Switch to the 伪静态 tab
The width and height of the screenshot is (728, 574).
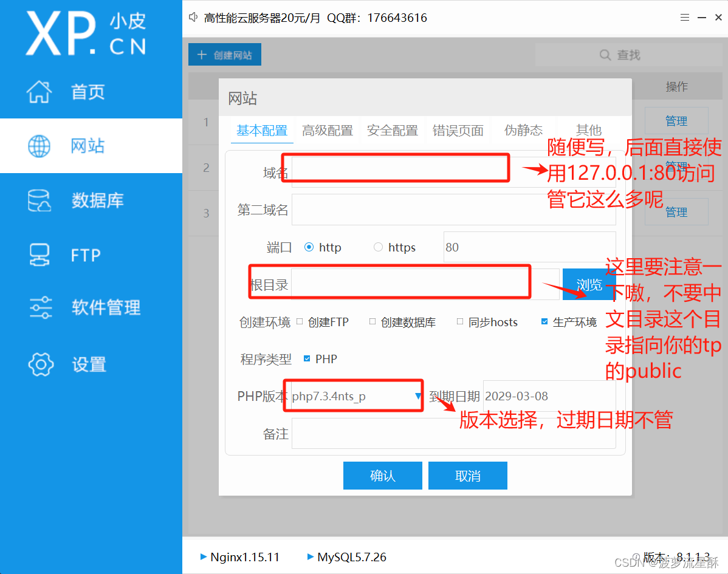pos(523,131)
